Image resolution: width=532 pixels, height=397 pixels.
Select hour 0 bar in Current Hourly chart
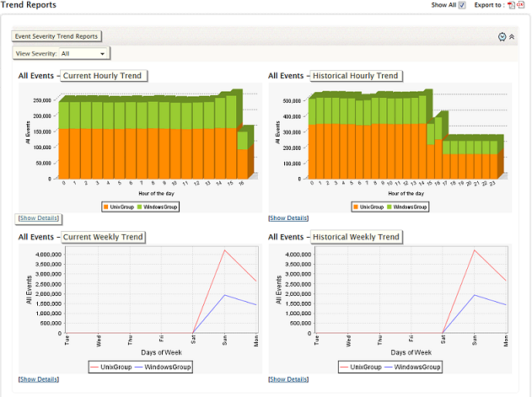coord(64,141)
